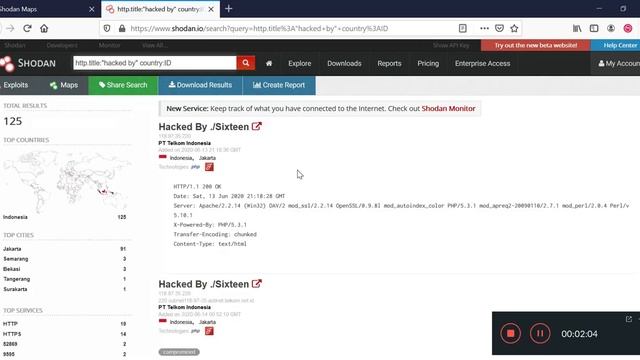This screenshot has height=360, width=640.
Task: Filter results by Semarang city
Action: pyautogui.click(x=16, y=259)
